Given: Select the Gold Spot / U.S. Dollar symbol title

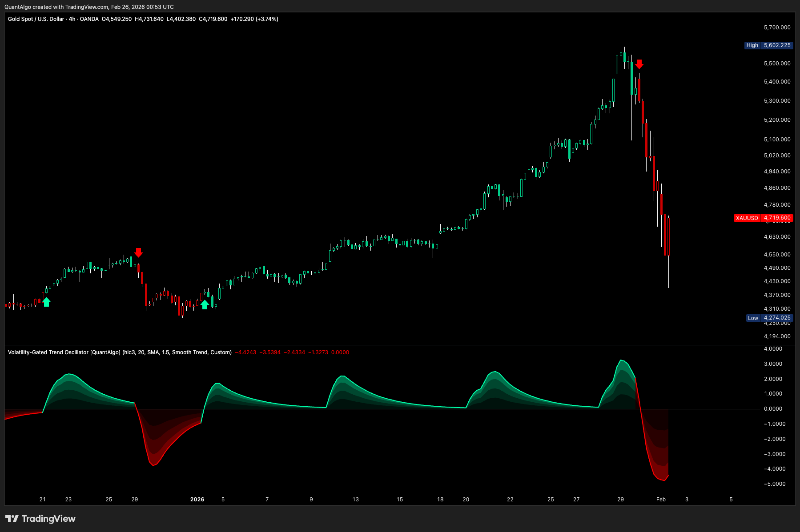Looking at the screenshot, I should [36, 19].
